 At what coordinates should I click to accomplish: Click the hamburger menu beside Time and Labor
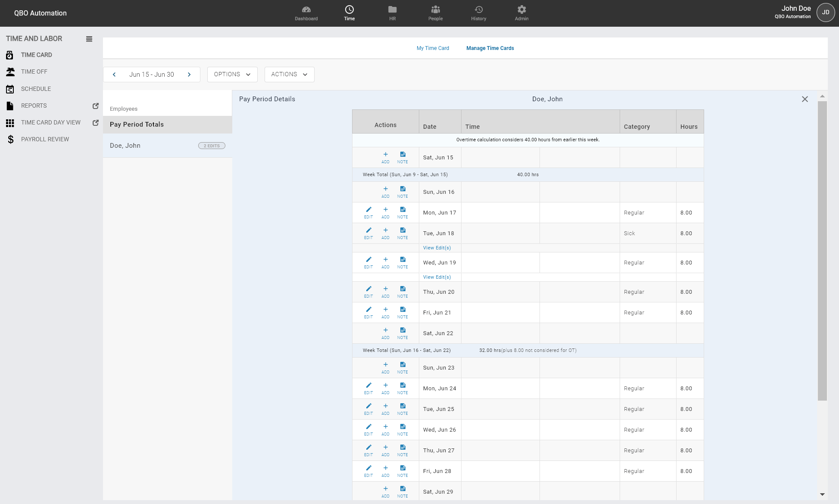tap(89, 39)
